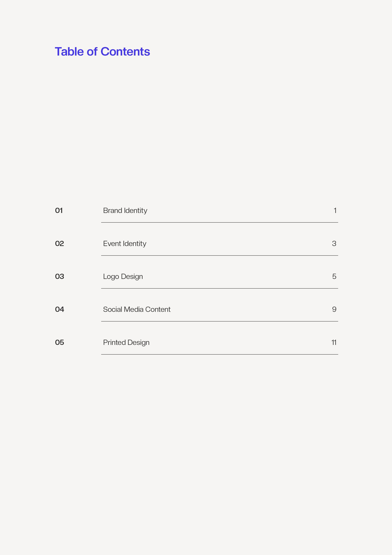Click the divider line under Printed Design

pyautogui.click(x=220, y=354)
